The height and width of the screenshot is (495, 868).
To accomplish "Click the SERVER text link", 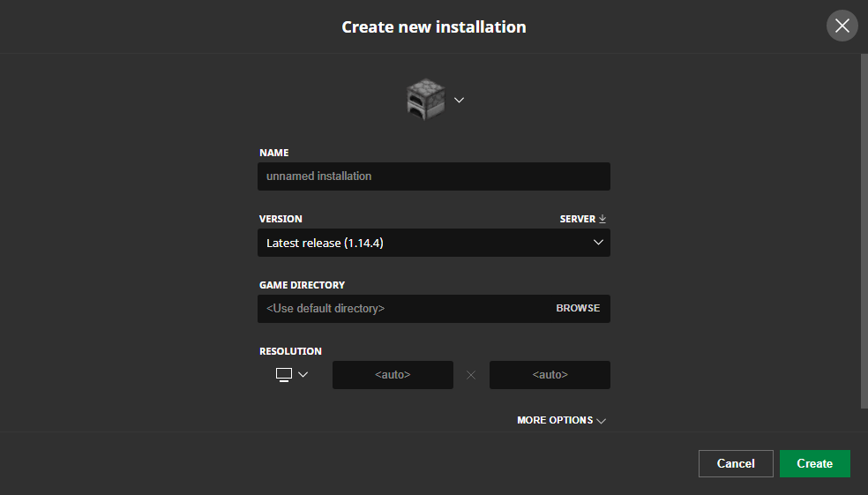I will (578, 219).
